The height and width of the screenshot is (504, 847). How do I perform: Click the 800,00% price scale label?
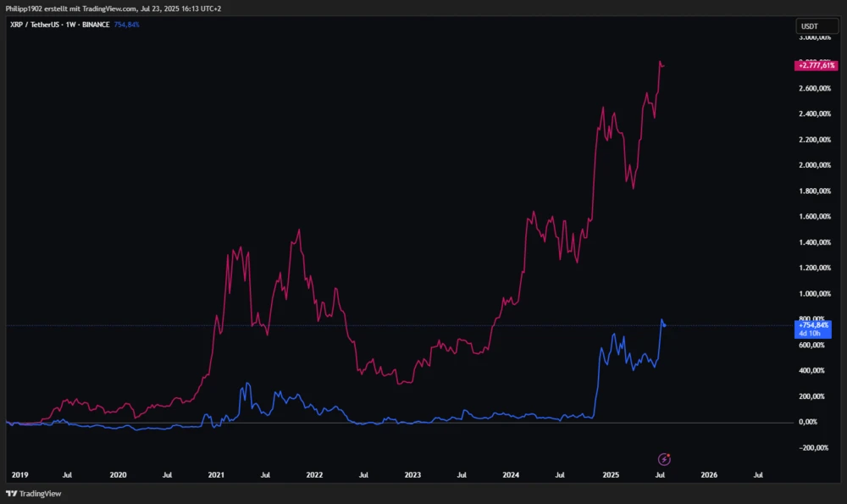[811, 318]
